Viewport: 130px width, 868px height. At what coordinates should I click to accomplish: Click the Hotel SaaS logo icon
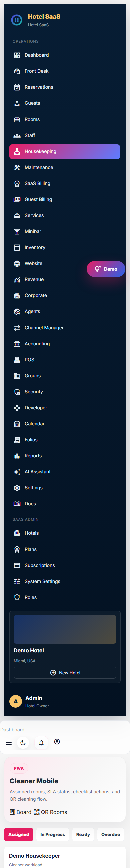coord(17,20)
